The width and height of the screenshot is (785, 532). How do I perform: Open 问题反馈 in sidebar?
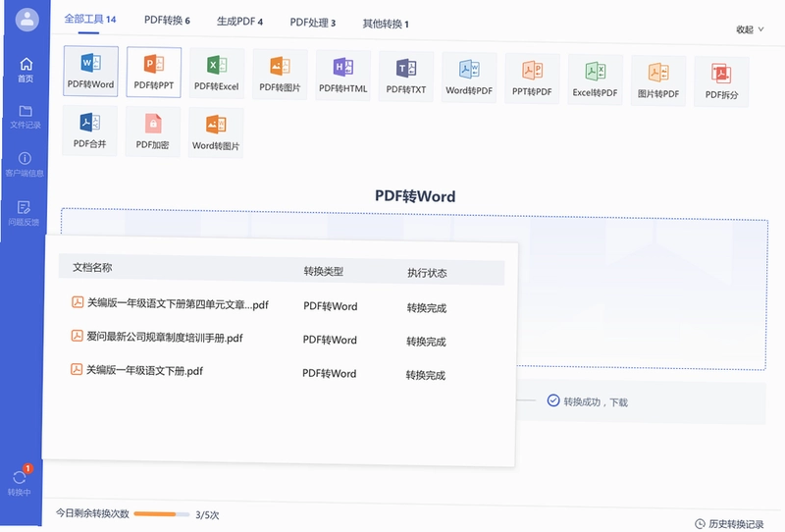click(x=24, y=213)
